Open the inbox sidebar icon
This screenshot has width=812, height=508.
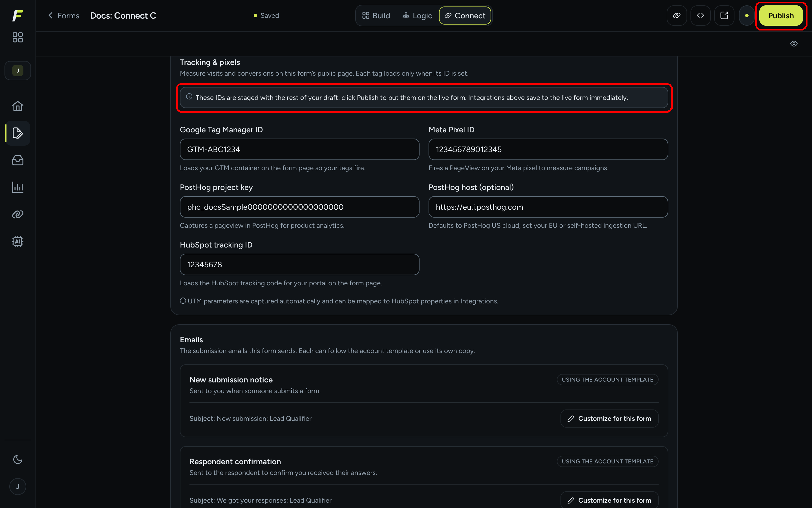click(17, 160)
